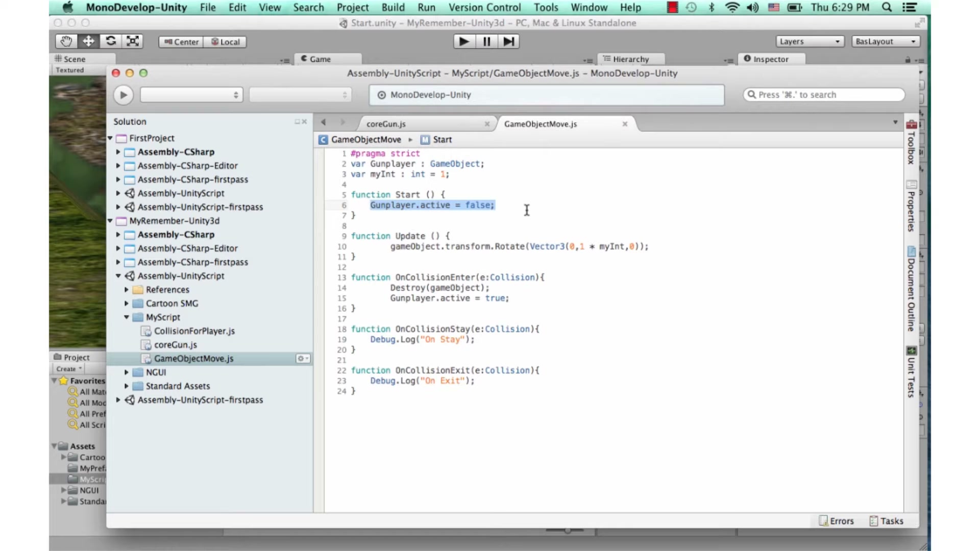Viewport: 980px width, 551px height.
Task: Navigate forward in the editor history
Action: [x=342, y=122]
